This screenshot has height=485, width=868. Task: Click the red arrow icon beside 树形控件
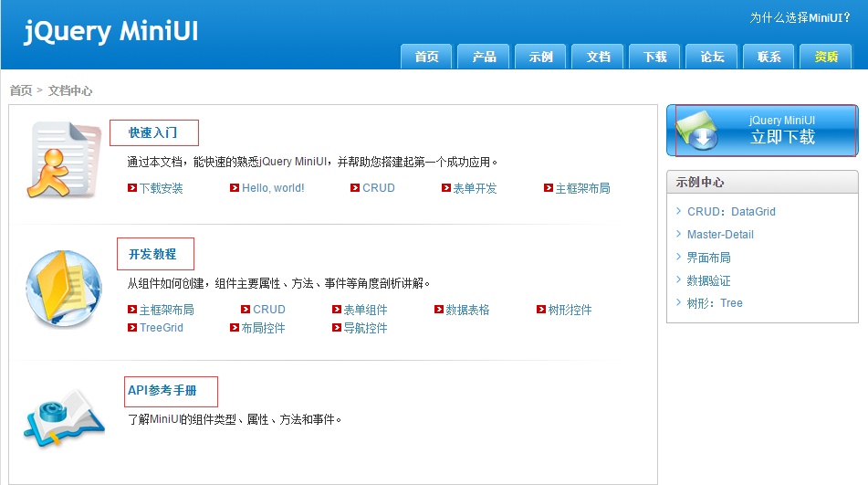[x=541, y=309]
